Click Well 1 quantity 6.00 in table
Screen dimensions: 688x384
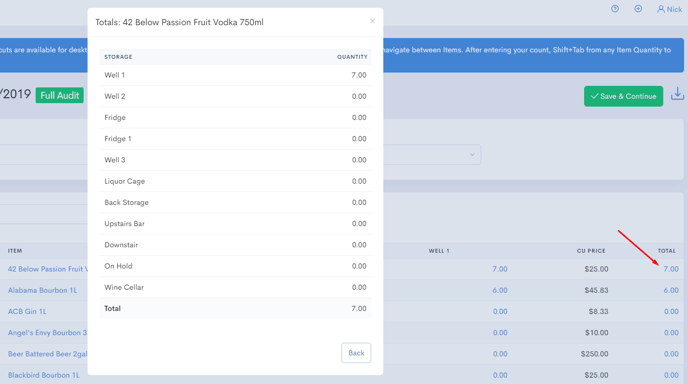tap(500, 290)
